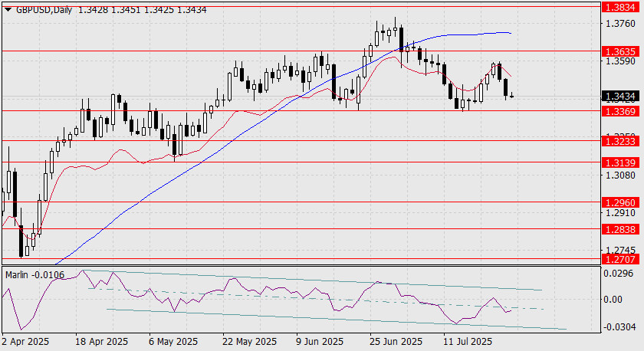Select the 1.2838 red price level label

[x=620, y=229]
